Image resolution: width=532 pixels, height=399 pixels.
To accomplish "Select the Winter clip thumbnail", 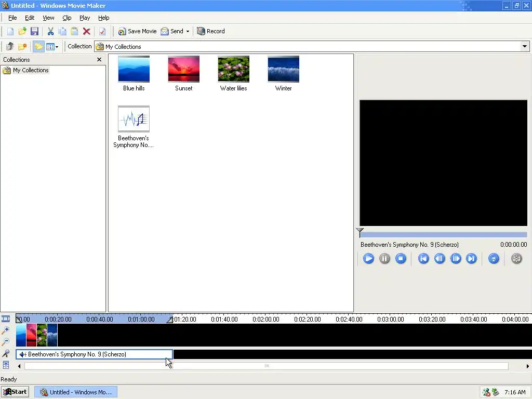I will (283, 69).
